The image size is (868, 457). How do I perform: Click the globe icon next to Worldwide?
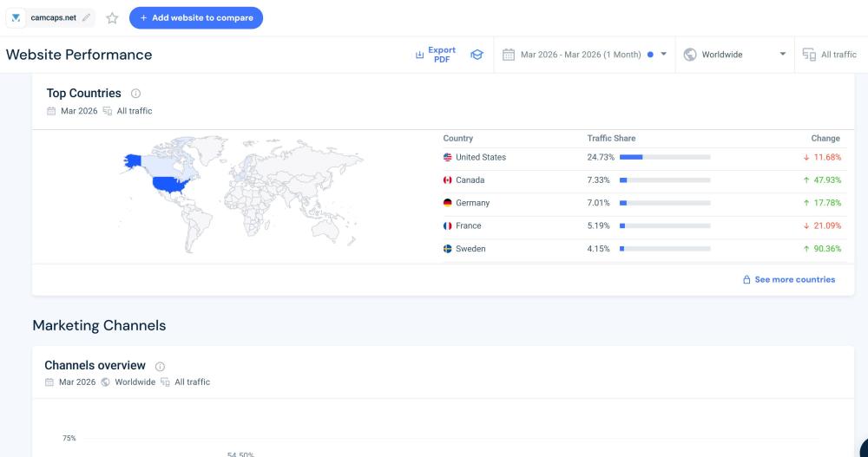pos(690,55)
